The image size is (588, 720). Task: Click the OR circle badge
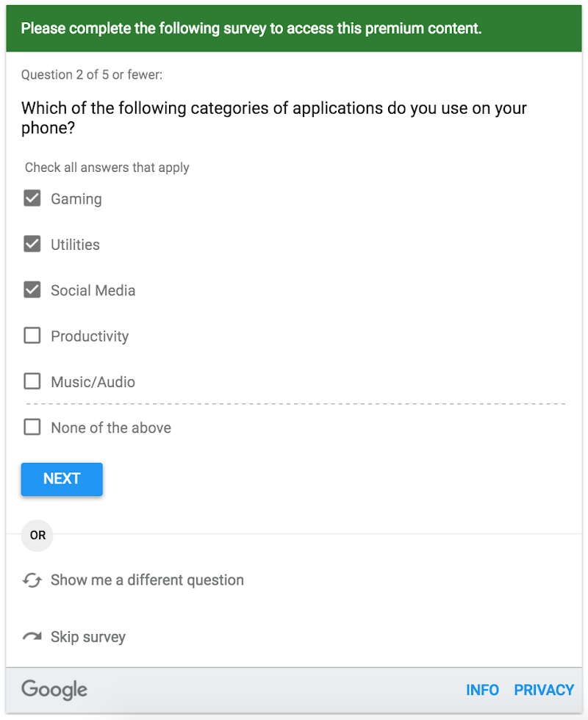pyautogui.click(x=37, y=536)
